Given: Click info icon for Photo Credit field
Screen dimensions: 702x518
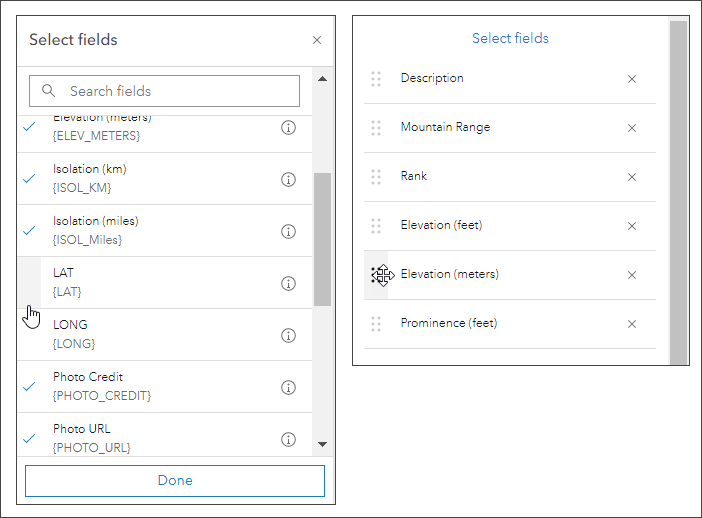Looking at the screenshot, I should [x=288, y=387].
